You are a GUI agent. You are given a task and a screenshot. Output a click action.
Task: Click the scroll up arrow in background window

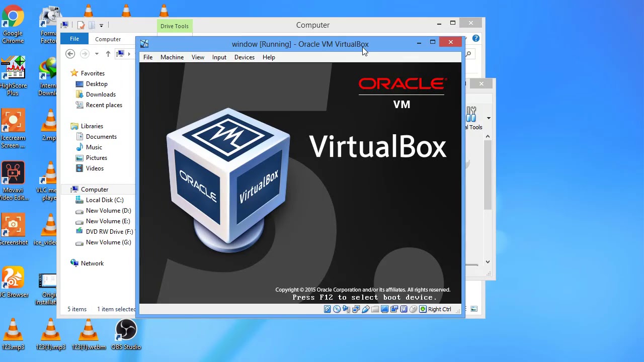(x=488, y=136)
